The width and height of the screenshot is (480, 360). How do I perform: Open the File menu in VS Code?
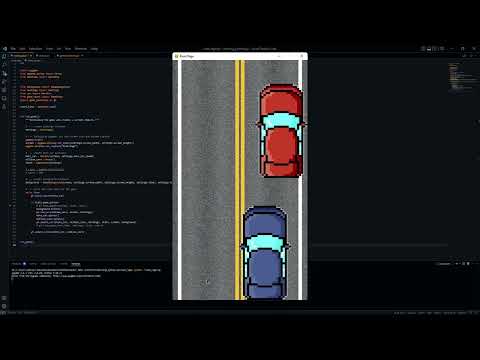point(13,49)
